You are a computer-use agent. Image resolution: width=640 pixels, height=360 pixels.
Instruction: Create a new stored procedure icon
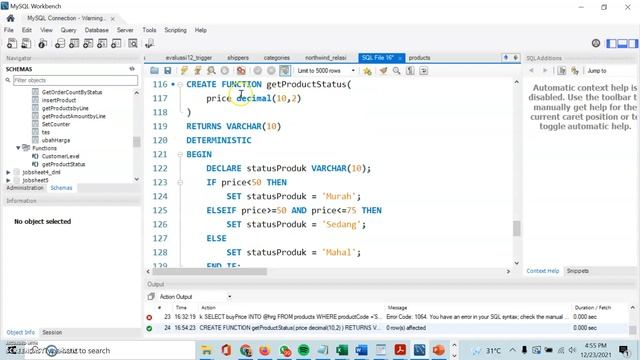click(x=102, y=43)
